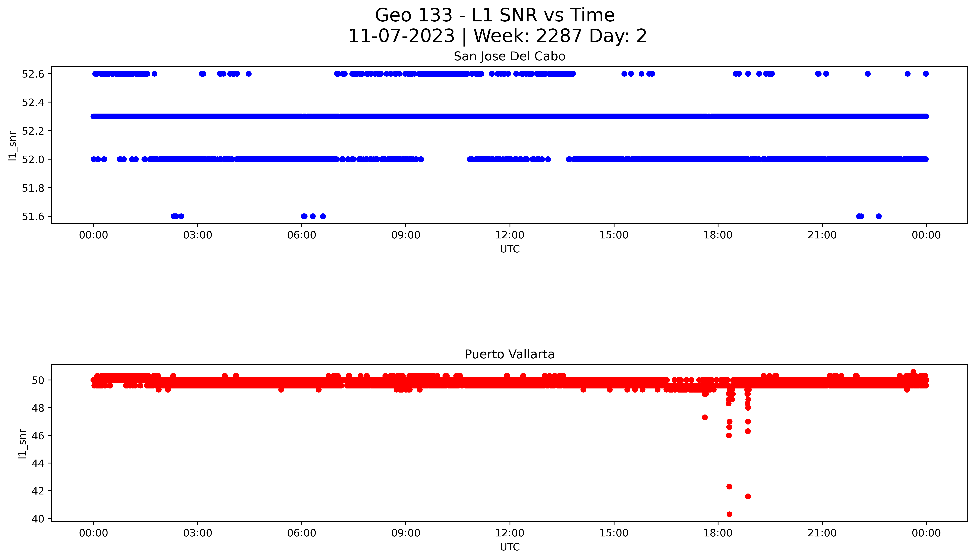Select the 'Puerto Vallarta' subplot title
This screenshot has width=975, height=560.
tap(509, 354)
